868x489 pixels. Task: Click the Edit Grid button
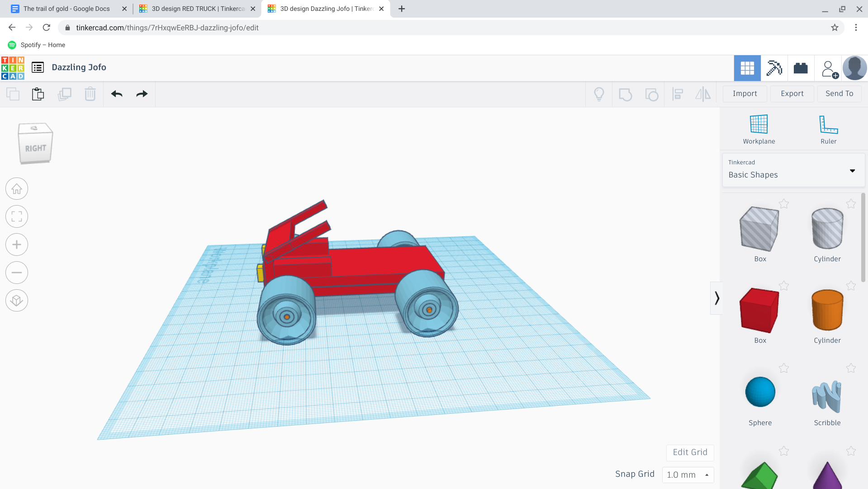pos(690,452)
